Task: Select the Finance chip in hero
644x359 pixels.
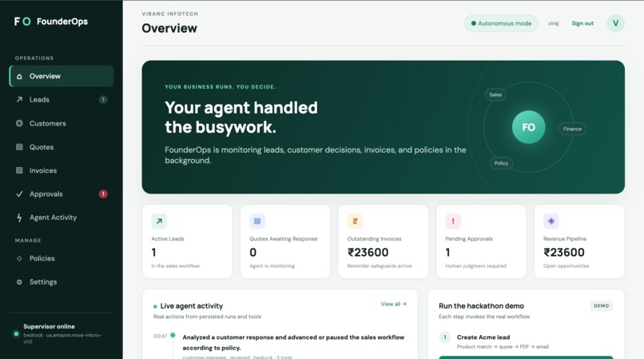Action: [572, 129]
